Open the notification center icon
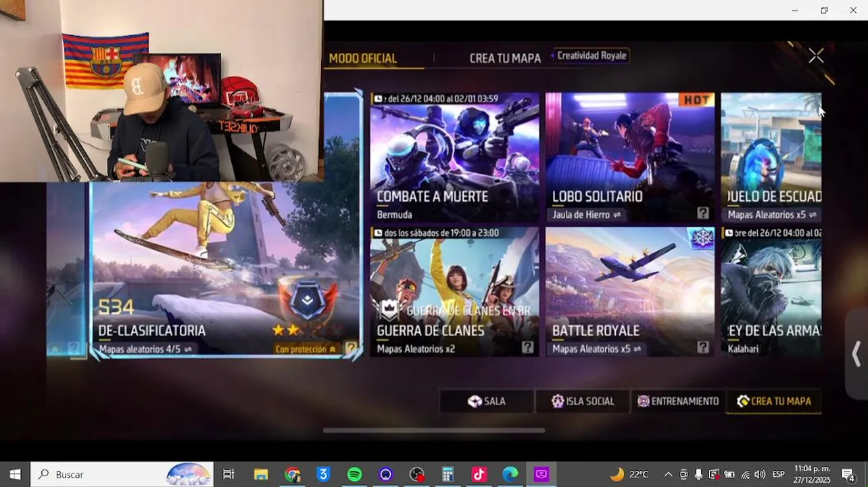 pos(848,474)
